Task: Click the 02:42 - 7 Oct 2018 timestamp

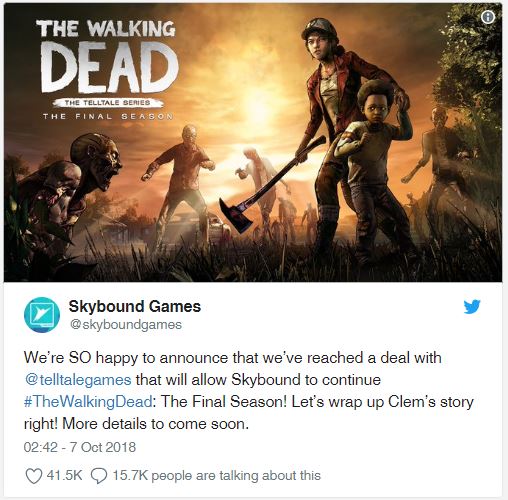Action: (80, 447)
